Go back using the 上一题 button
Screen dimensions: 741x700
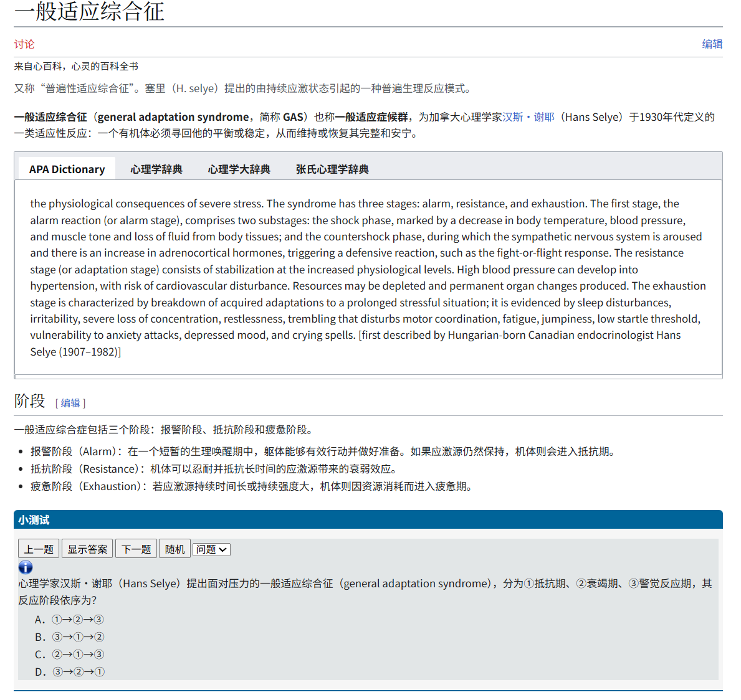click(38, 548)
